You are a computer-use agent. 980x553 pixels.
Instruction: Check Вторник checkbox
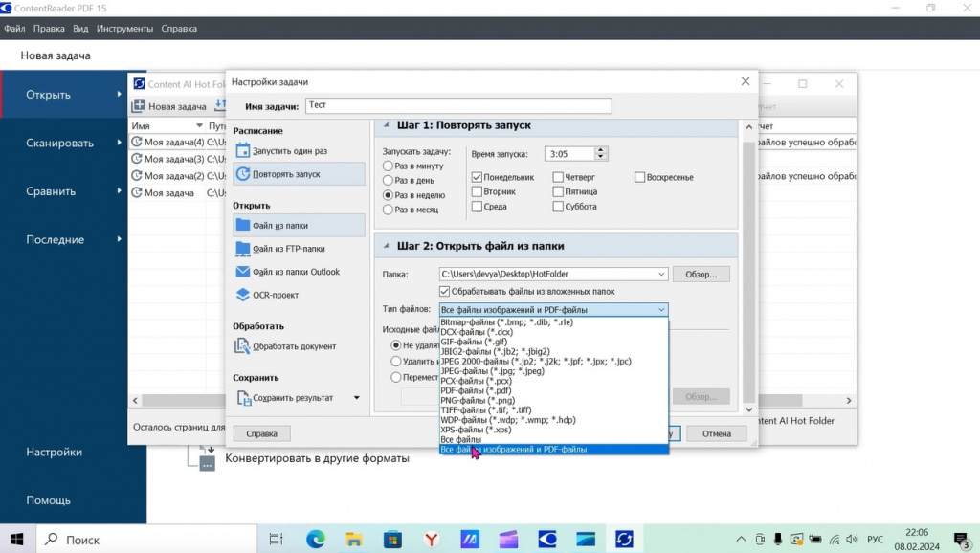tap(477, 191)
